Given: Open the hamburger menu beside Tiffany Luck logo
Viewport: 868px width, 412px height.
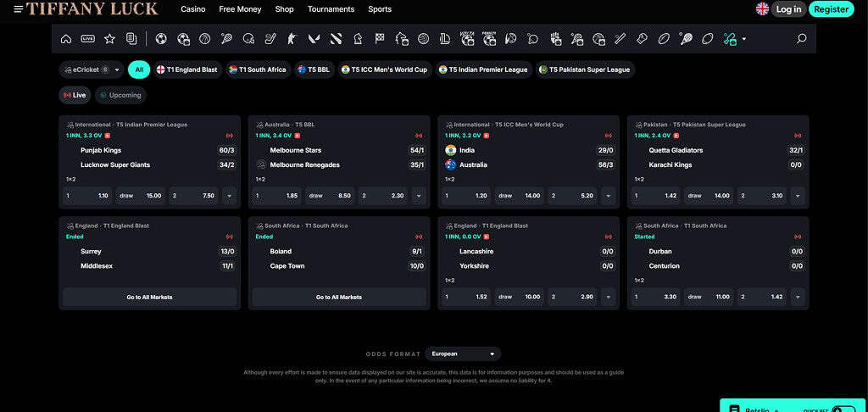Looking at the screenshot, I should (19, 9).
